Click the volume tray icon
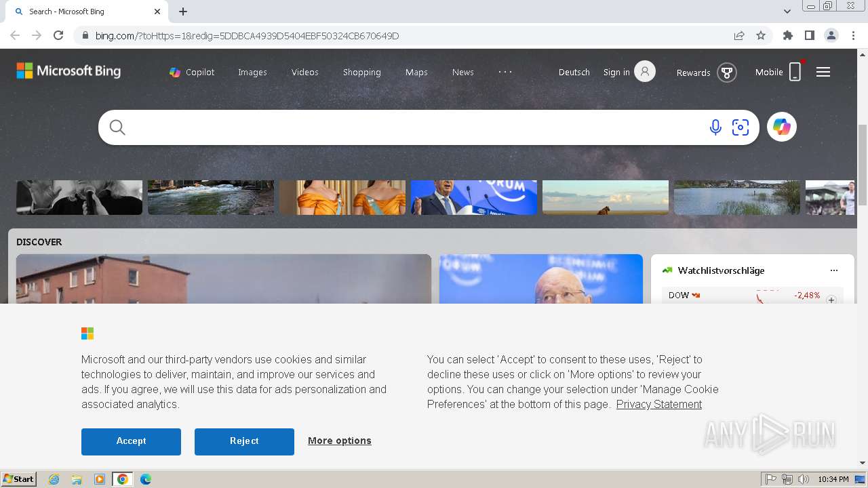 (804, 479)
